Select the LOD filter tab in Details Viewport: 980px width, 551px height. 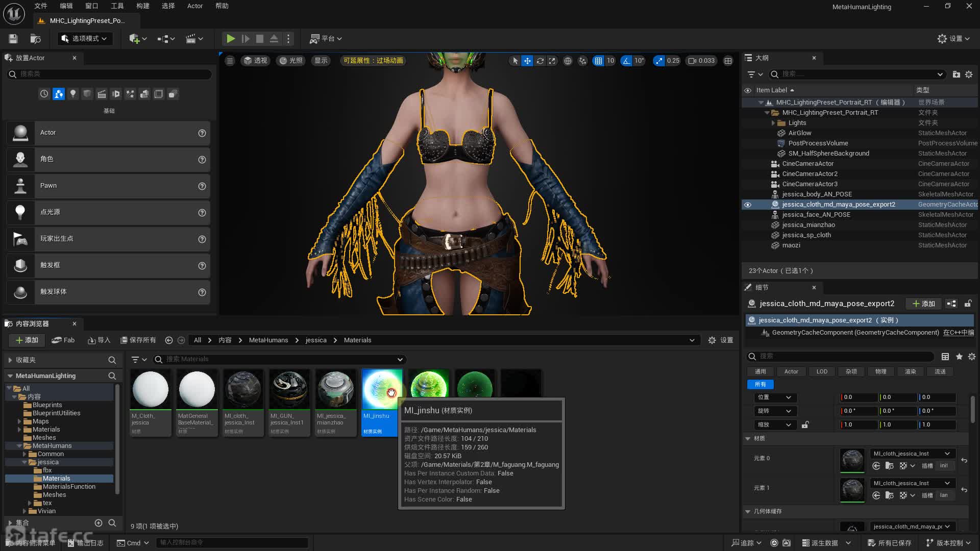[x=822, y=371]
